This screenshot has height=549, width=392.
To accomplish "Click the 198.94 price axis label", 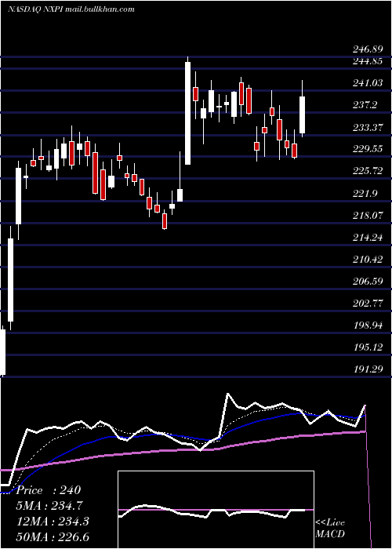I will pyautogui.click(x=367, y=325).
